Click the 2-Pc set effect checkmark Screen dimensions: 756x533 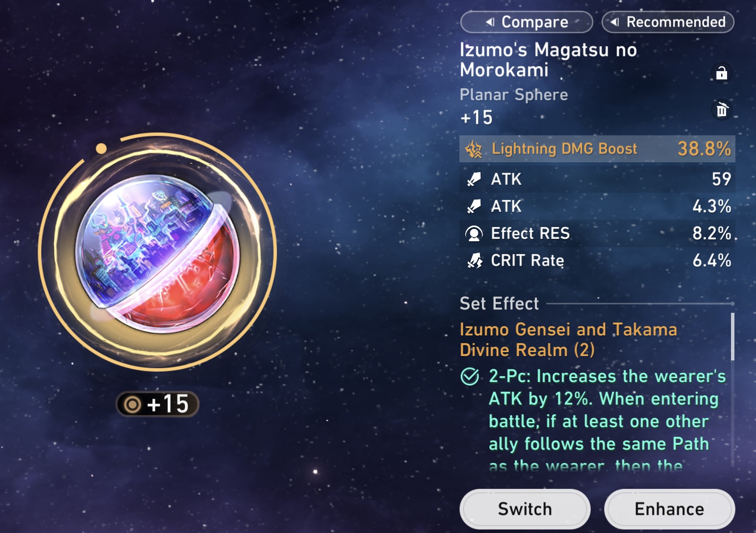[x=470, y=377]
